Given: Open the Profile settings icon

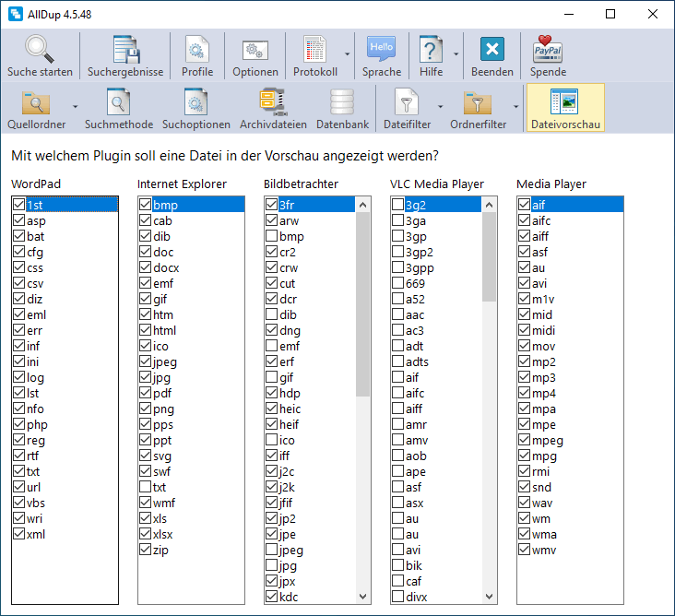Looking at the screenshot, I should pos(197,50).
